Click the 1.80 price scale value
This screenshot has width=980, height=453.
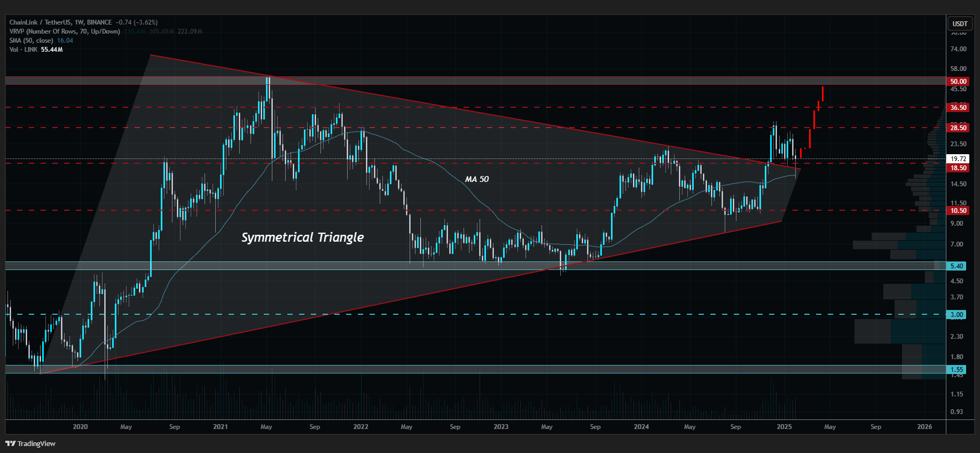(x=957, y=357)
